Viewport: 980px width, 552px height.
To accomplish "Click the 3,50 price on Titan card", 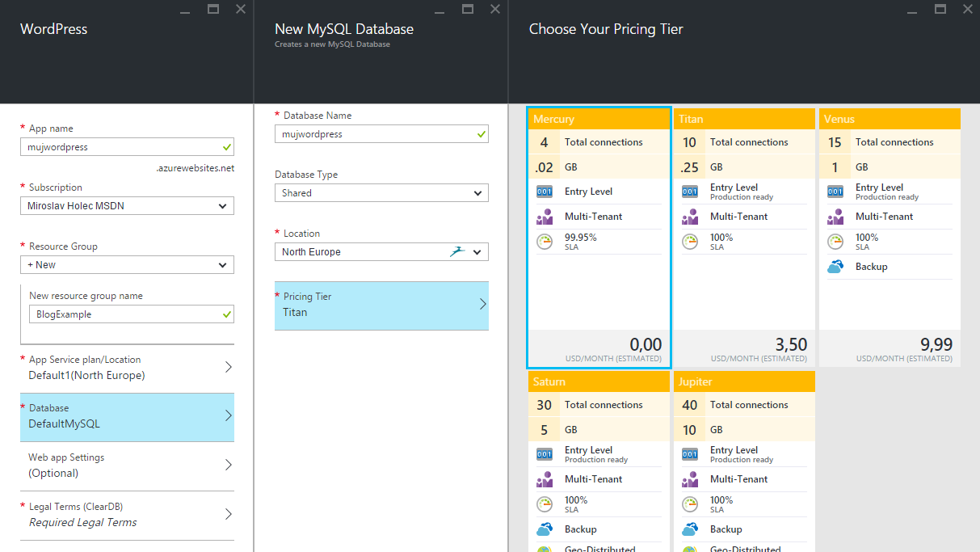I will (x=791, y=344).
